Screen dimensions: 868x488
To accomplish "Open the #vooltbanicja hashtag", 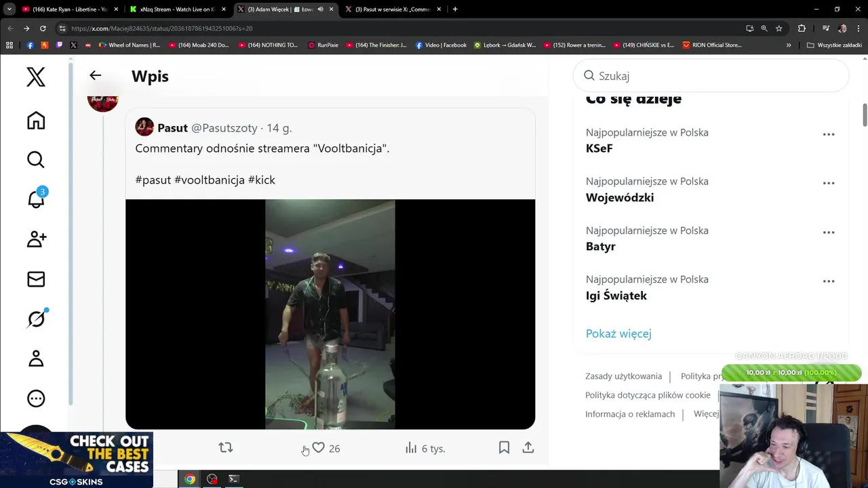I will [210, 180].
